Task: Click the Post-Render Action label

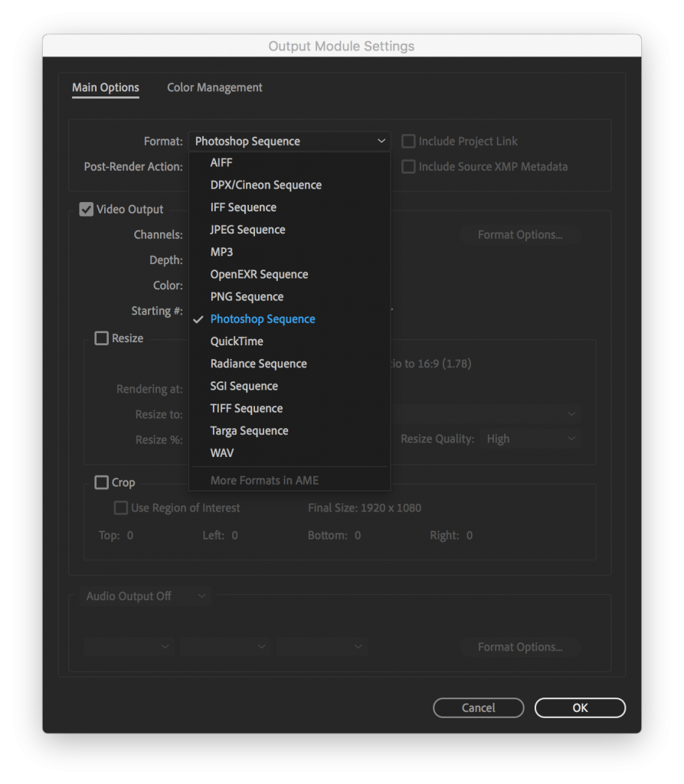Action: tap(133, 166)
